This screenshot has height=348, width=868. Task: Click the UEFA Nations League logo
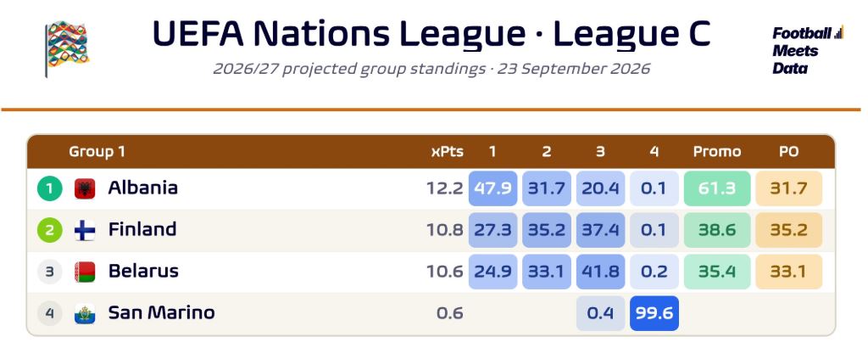click(x=66, y=48)
